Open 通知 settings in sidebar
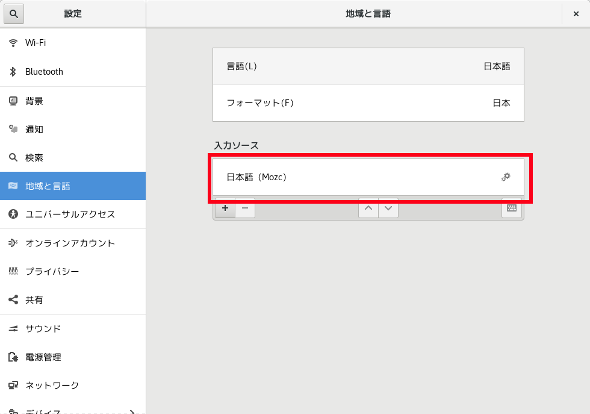590x414 pixels. pyautogui.click(x=73, y=129)
